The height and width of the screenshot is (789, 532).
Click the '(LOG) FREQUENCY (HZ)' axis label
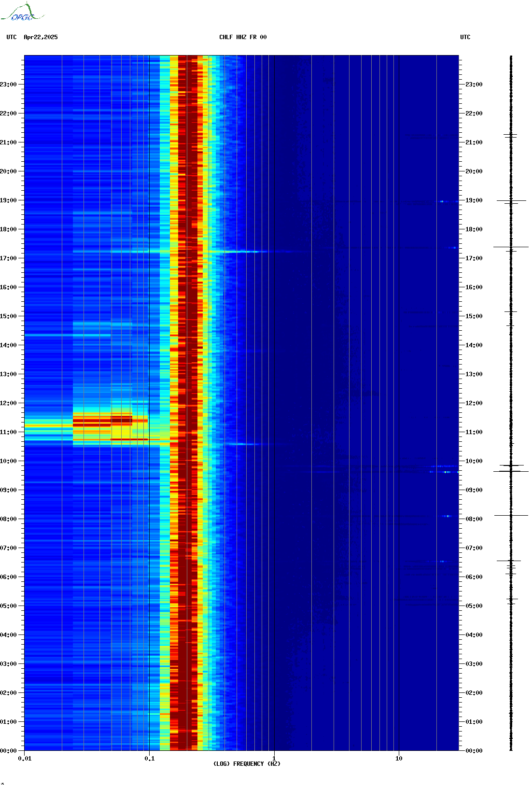(247, 764)
